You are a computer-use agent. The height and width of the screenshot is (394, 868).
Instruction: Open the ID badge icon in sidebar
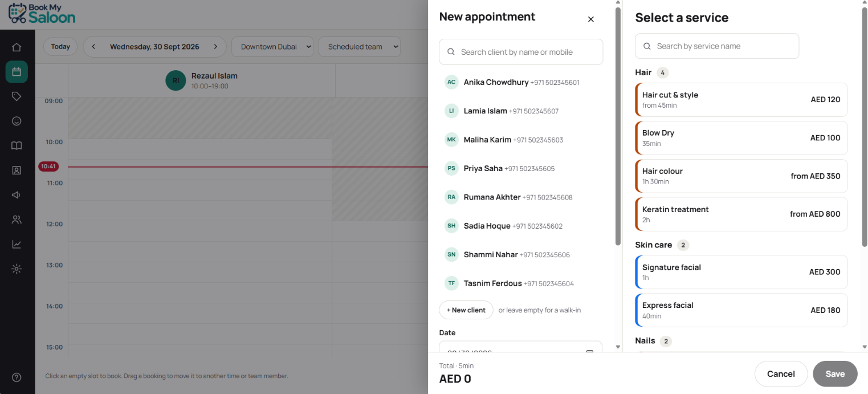17,170
